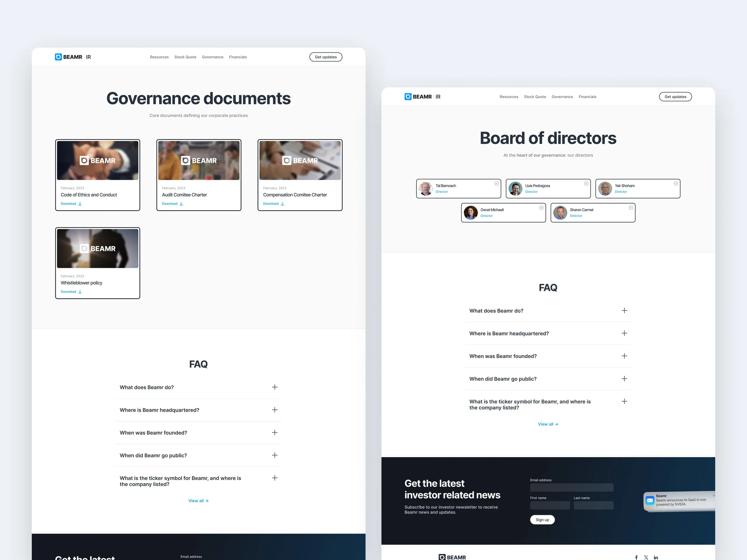
Task: Open Resources menu on Governance documents page
Action: pos(159,57)
